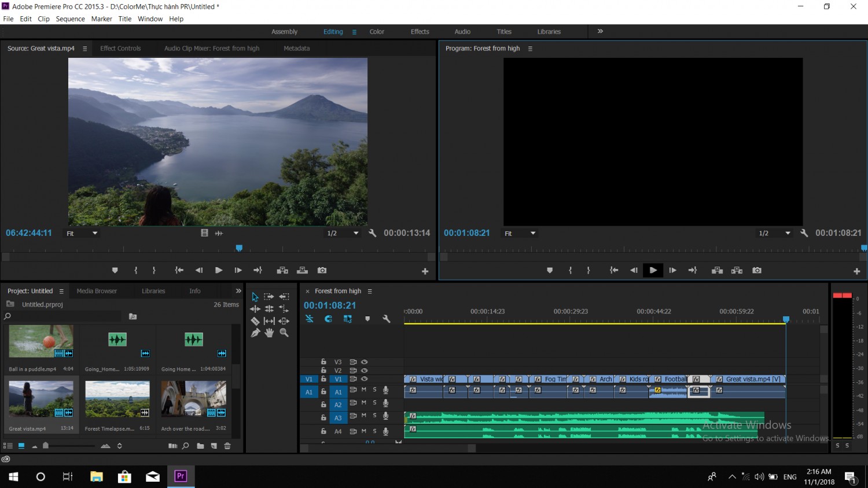Pick the Pen tool in the Tools panel
Image resolution: width=868 pixels, height=488 pixels.
[255, 333]
